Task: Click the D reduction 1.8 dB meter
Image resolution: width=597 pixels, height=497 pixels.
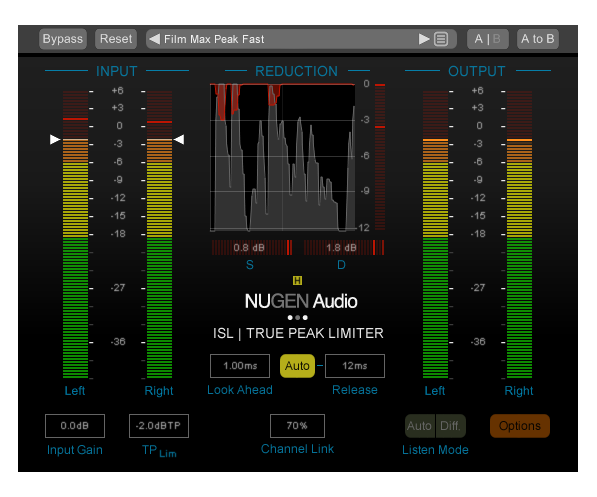Action: (344, 248)
